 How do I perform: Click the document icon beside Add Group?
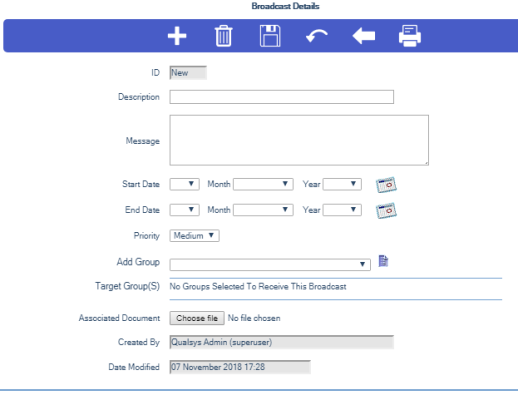383,261
